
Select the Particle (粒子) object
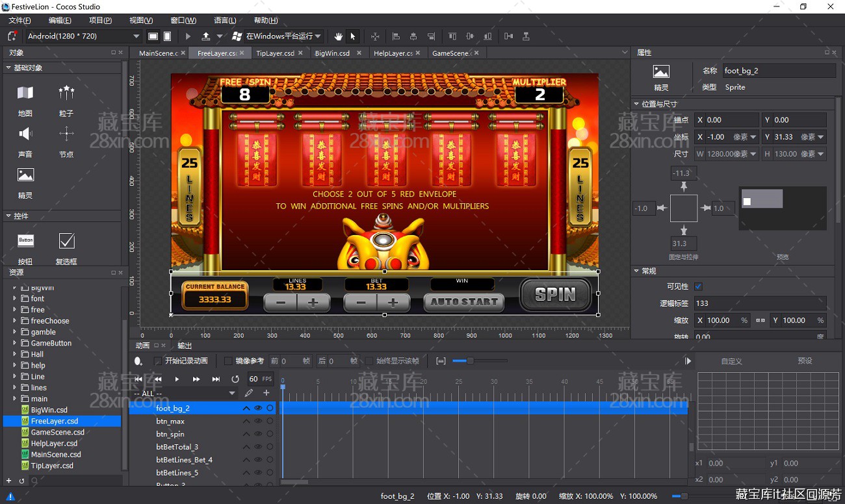pyautogui.click(x=66, y=99)
